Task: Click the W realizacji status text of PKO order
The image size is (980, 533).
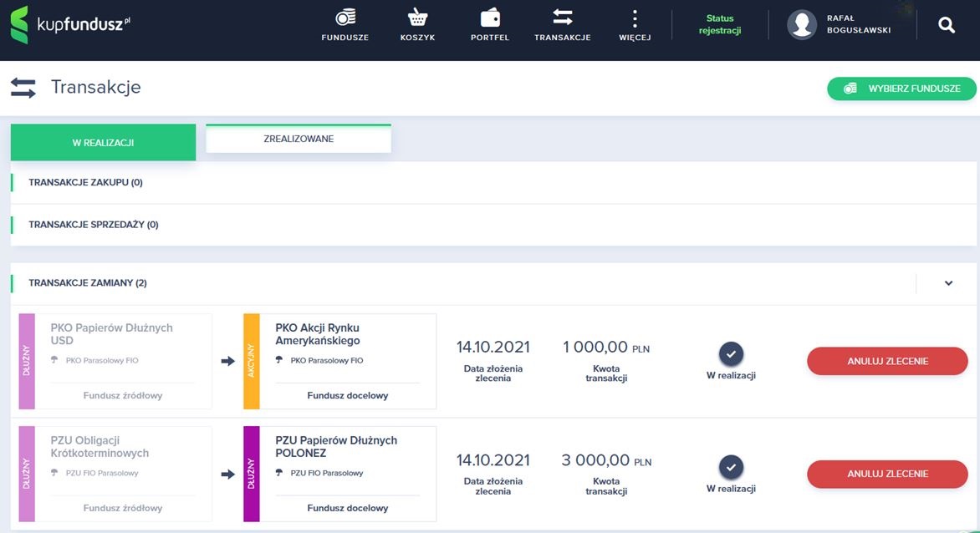Action: pos(732,376)
